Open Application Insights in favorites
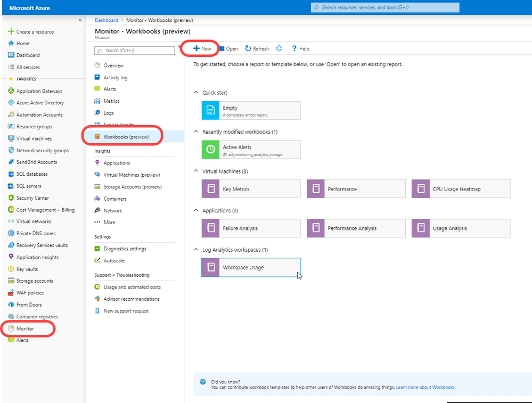Viewport: 532px width, 403px height. (37, 257)
